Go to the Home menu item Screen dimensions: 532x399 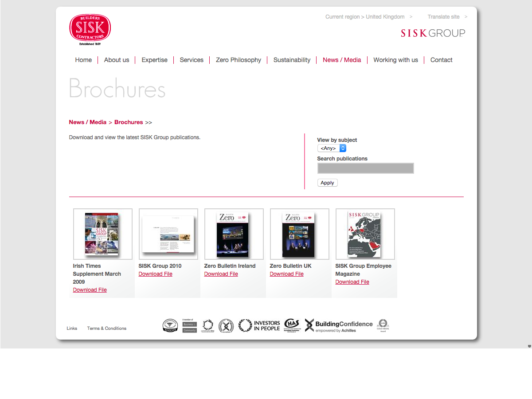[83, 60]
